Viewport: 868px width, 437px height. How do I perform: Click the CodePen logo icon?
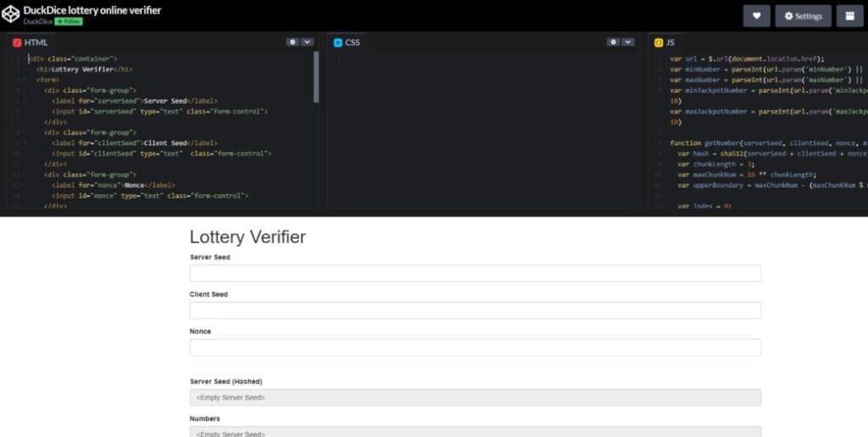[x=11, y=14]
